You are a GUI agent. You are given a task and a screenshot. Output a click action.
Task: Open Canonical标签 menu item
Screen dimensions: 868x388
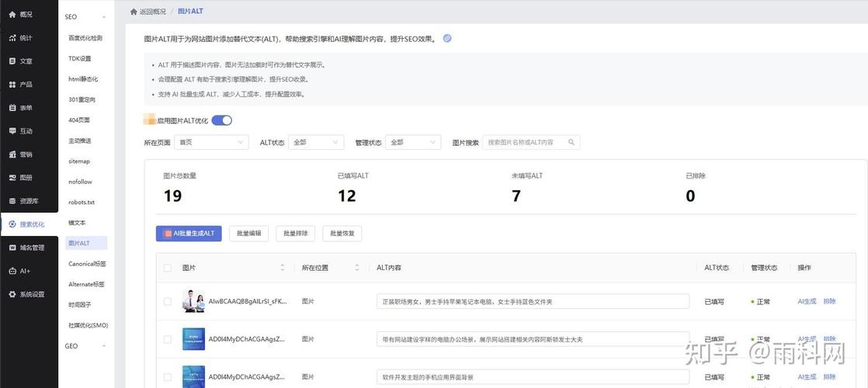88,264
